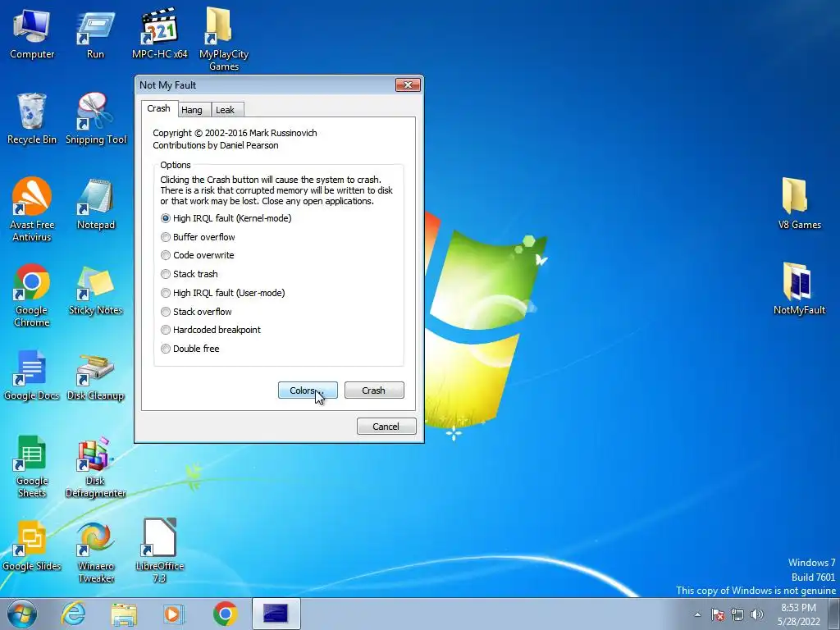Select the Hardcoded breakpoint option

[x=211, y=330]
